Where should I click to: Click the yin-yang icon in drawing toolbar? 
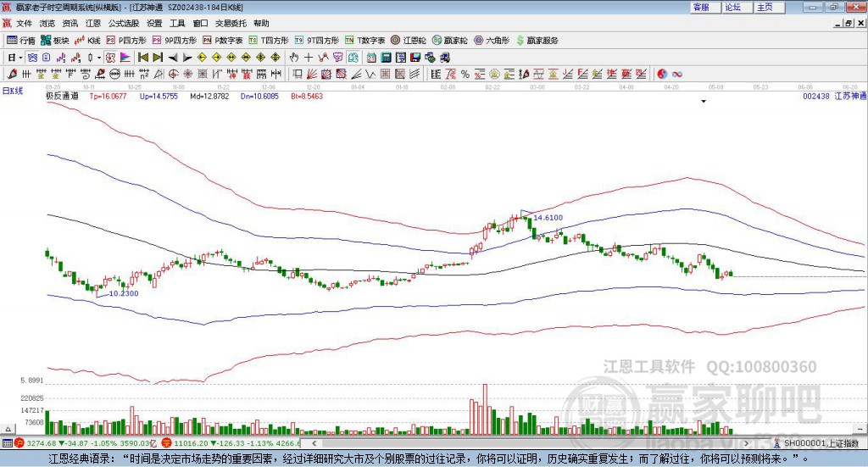tap(662, 74)
